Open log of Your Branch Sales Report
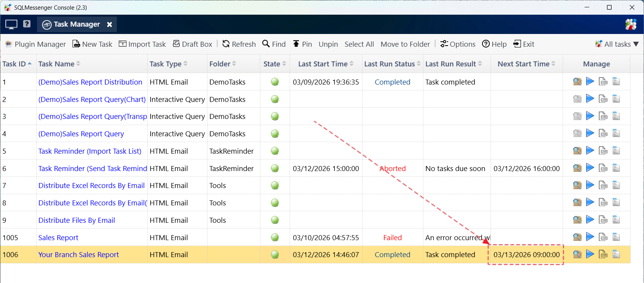The image size is (644, 283). [x=603, y=254]
